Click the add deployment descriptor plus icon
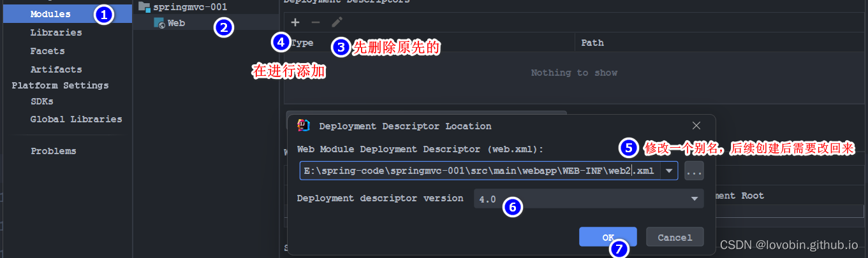 [x=295, y=22]
